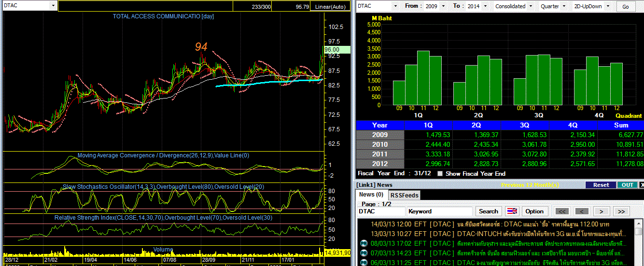Click PR icon on 07/03/13 14:23 news row

pyautogui.click(x=364, y=253)
